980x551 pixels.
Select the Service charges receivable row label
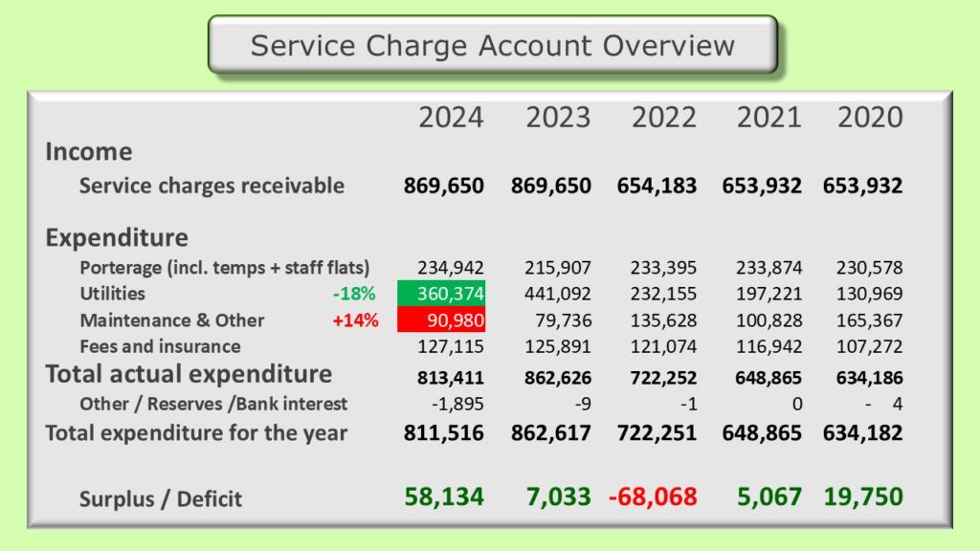pyautogui.click(x=212, y=186)
